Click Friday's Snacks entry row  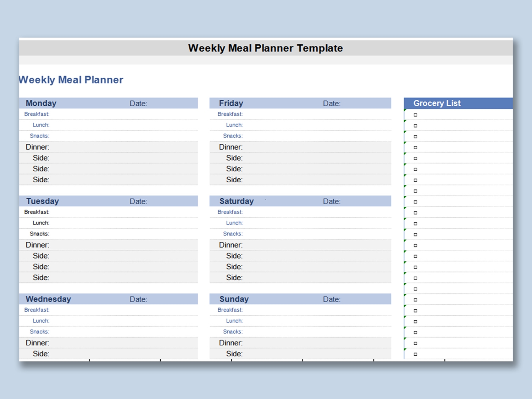316,136
